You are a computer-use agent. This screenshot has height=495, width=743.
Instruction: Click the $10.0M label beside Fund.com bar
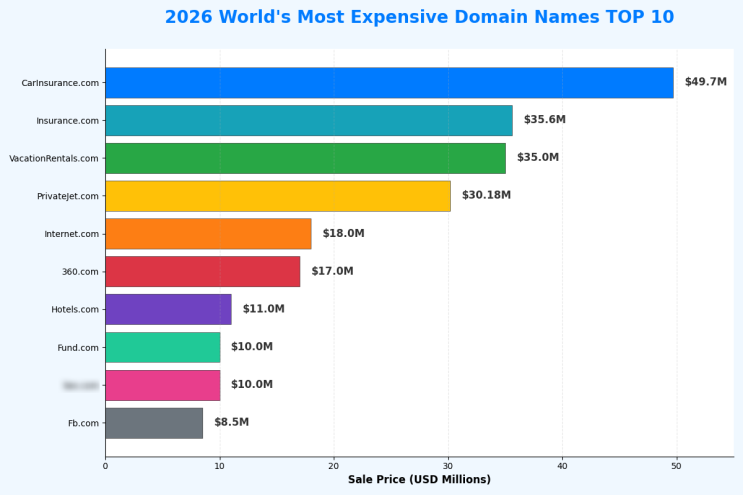click(x=252, y=346)
